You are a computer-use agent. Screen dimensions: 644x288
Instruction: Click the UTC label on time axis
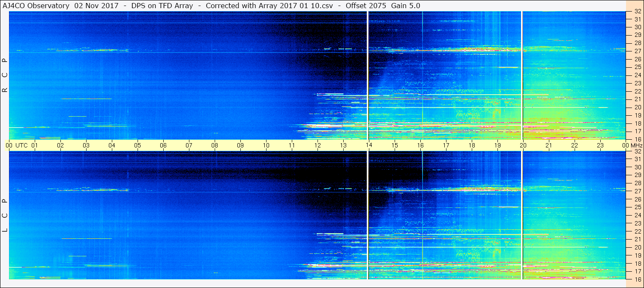pyautogui.click(x=21, y=145)
